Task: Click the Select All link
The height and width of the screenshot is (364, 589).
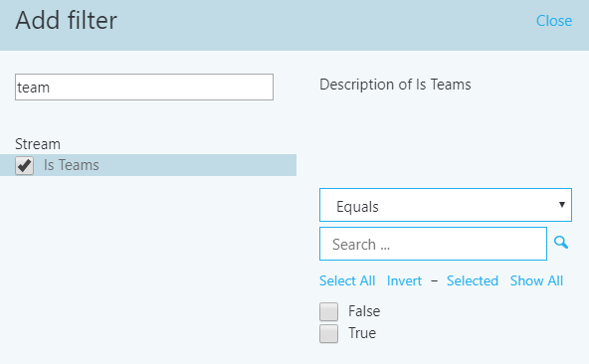Action: [347, 281]
